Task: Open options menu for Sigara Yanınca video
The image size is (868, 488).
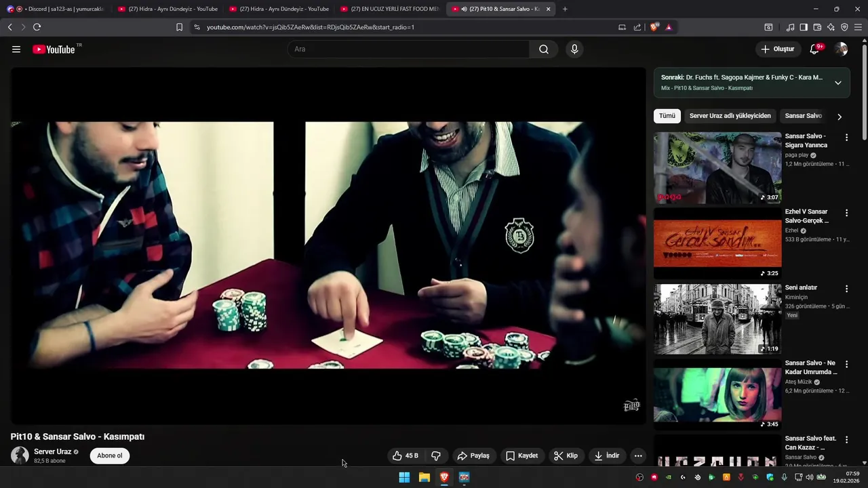Action: point(846,138)
